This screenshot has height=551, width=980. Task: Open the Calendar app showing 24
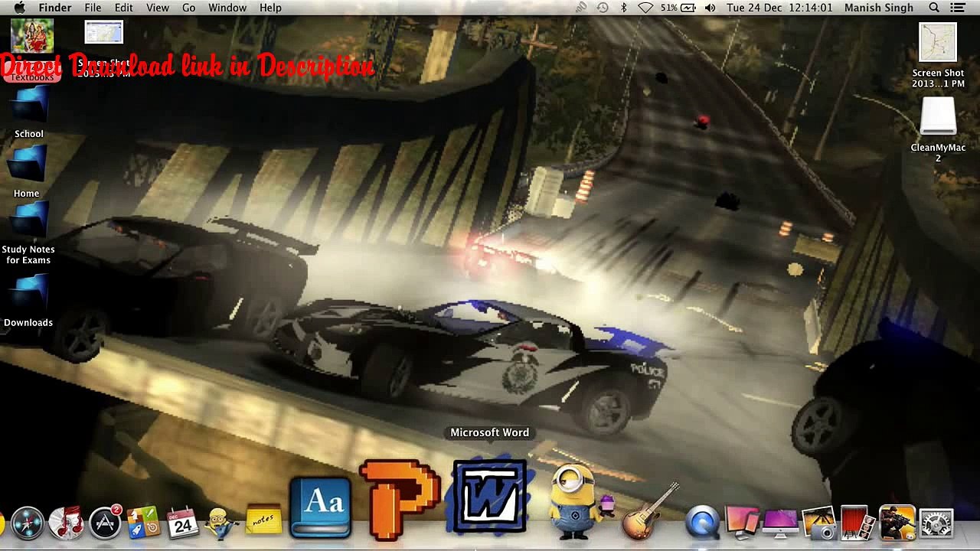(x=182, y=523)
